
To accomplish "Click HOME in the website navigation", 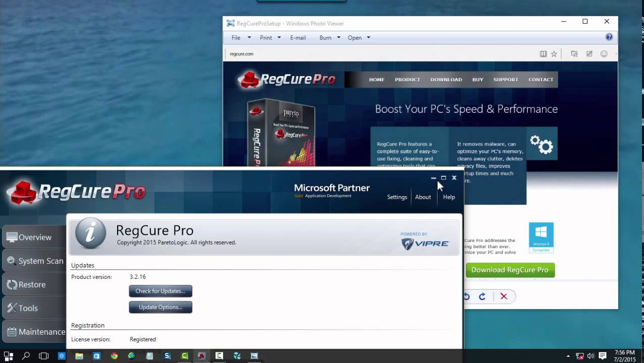I will coord(377,80).
